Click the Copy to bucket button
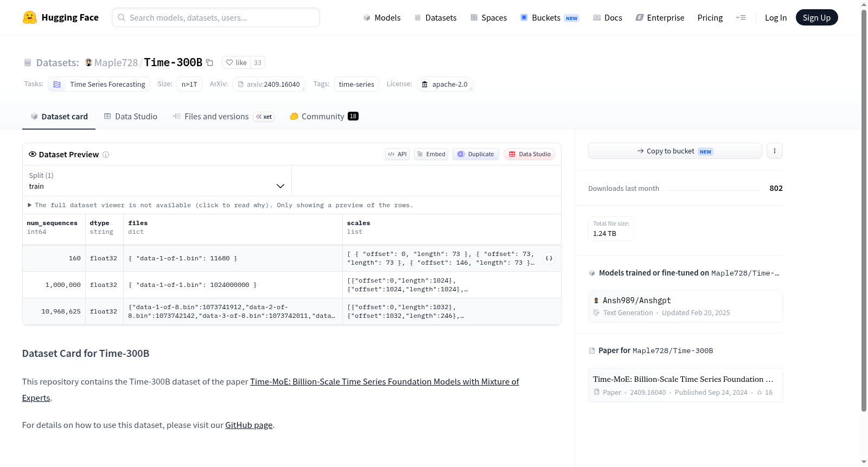The height and width of the screenshot is (467, 868). 675,151
